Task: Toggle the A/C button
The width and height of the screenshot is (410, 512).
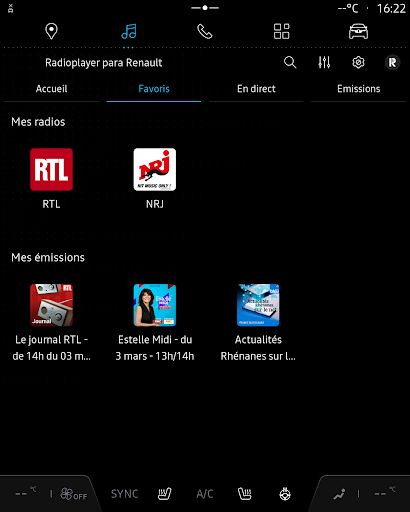Action: (x=205, y=494)
